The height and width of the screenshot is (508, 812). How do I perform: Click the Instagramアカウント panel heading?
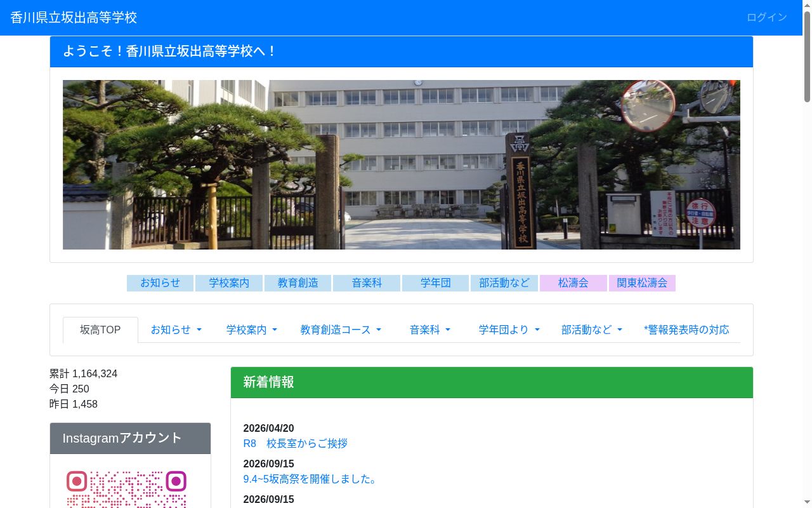coord(130,438)
